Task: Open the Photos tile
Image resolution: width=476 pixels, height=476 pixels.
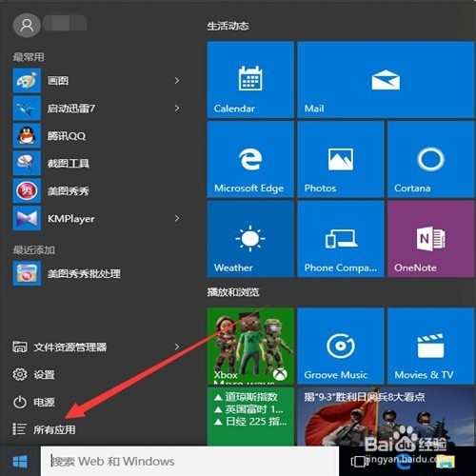Action: coord(341,159)
